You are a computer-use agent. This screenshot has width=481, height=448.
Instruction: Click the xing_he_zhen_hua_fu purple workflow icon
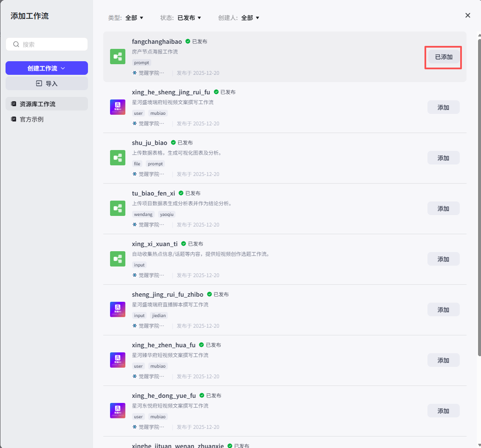(118, 360)
